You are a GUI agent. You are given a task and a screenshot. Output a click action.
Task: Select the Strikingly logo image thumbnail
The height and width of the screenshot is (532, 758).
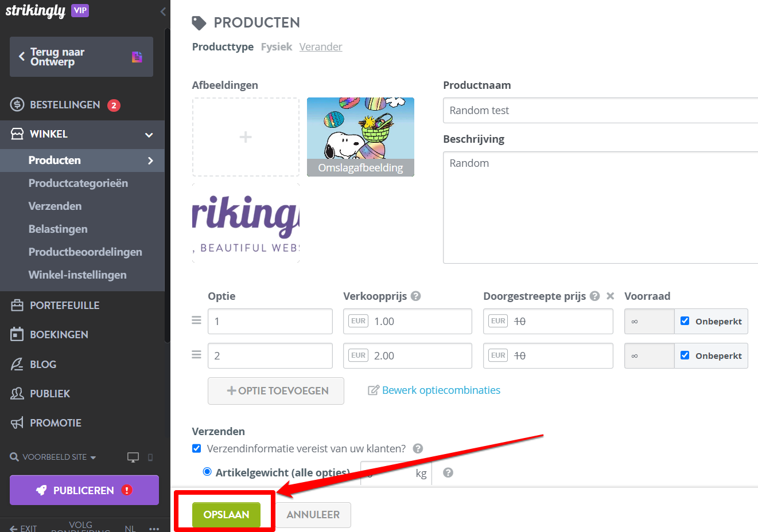246,223
